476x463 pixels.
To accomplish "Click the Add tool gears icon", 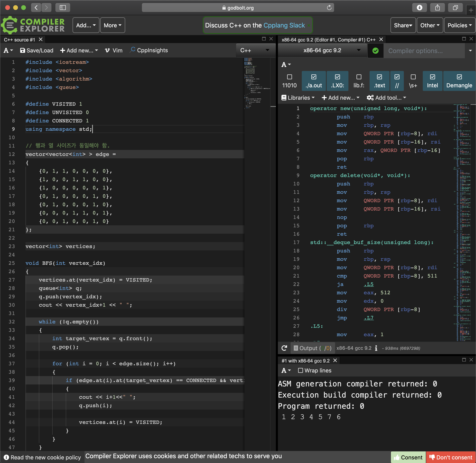I will (x=370, y=98).
